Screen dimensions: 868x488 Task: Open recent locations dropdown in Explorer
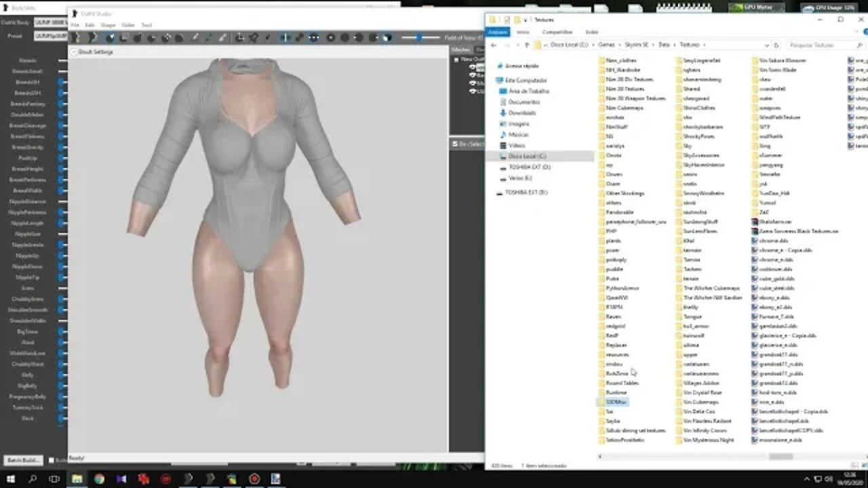point(517,45)
